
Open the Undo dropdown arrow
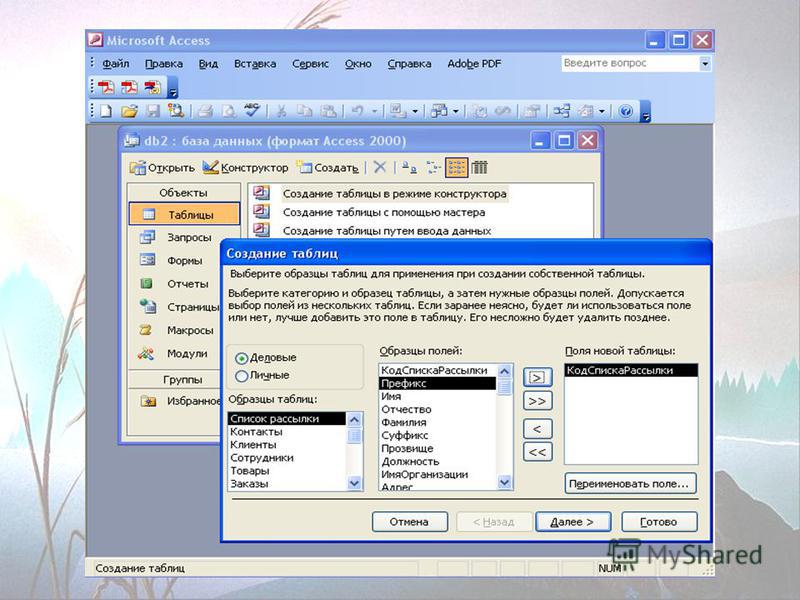coord(374,111)
